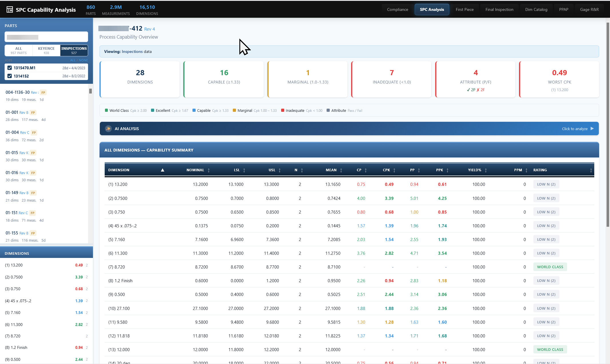The width and height of the screenshot is (610, 364).
Task: Click ALL link in Jobs filter
Action: point(73,60)
